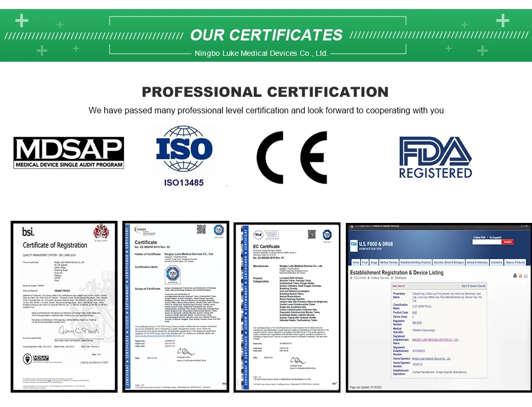
Task: Click the royal crest on the BSI certificate
Action: tap(101, 231)
